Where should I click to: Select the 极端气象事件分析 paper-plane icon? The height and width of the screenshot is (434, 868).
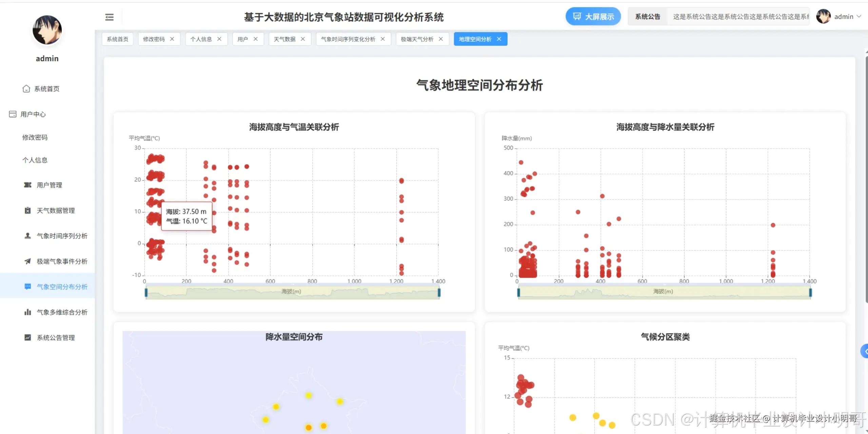(28, 261)
